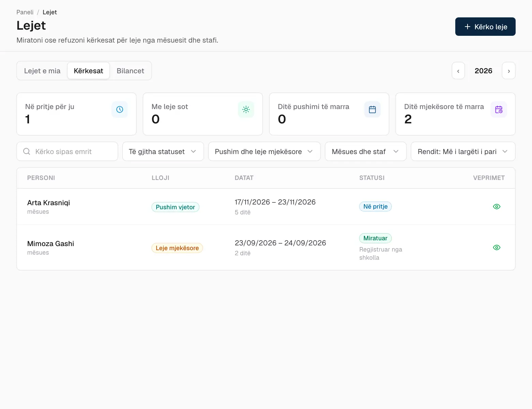The width and height of the screenshot is (532, 409).
Task: Click the DATAT column header
Action: tap(244, 178)
